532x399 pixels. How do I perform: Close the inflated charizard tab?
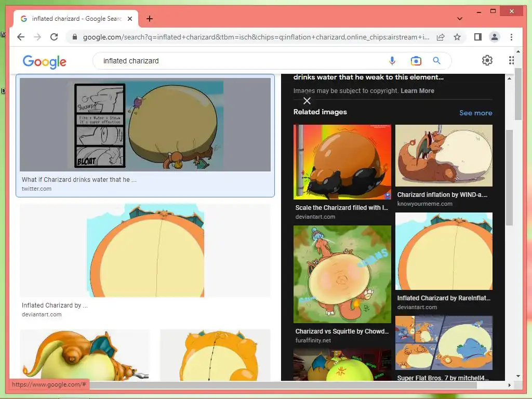click(129, 19)
